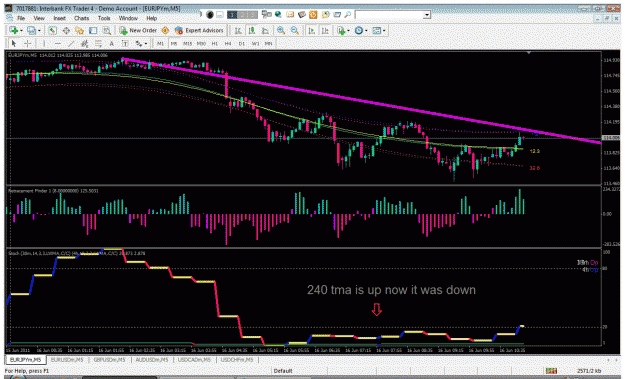Open the AUDUSDm,M5 chart tab
The width and height of the screenshot is (625, 379).
(x=151, y=360)
